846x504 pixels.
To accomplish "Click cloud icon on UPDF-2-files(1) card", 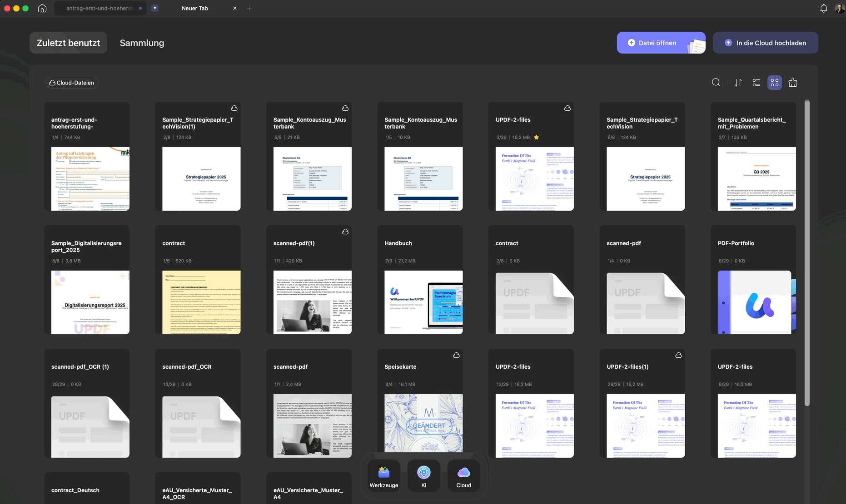I will pyautogui.click(x=678, y=355).
